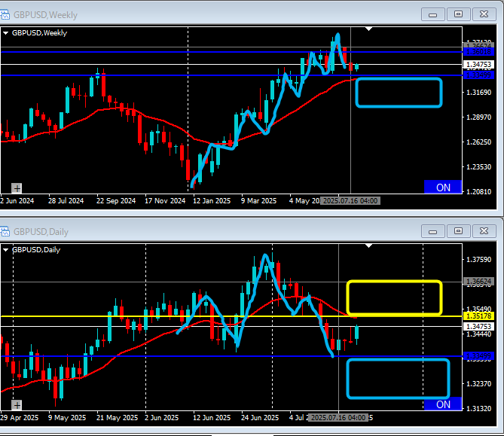Click the 22 Sep 2024 date on Weekly axis

116,201
